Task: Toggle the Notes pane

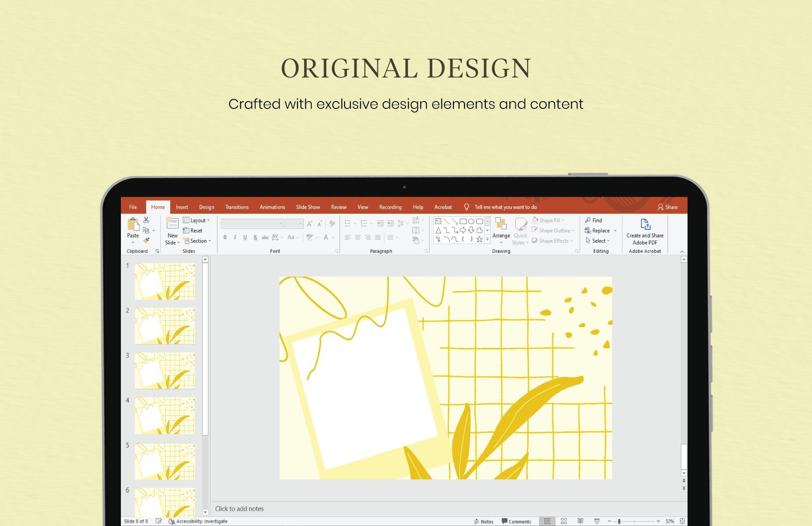Action: pyautogui.click(x=484, y=521)
